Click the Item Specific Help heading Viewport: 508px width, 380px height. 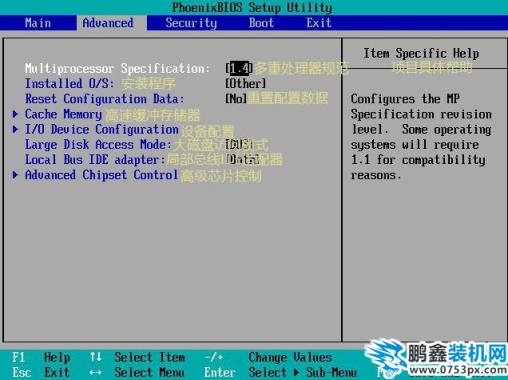coord(421,53)
